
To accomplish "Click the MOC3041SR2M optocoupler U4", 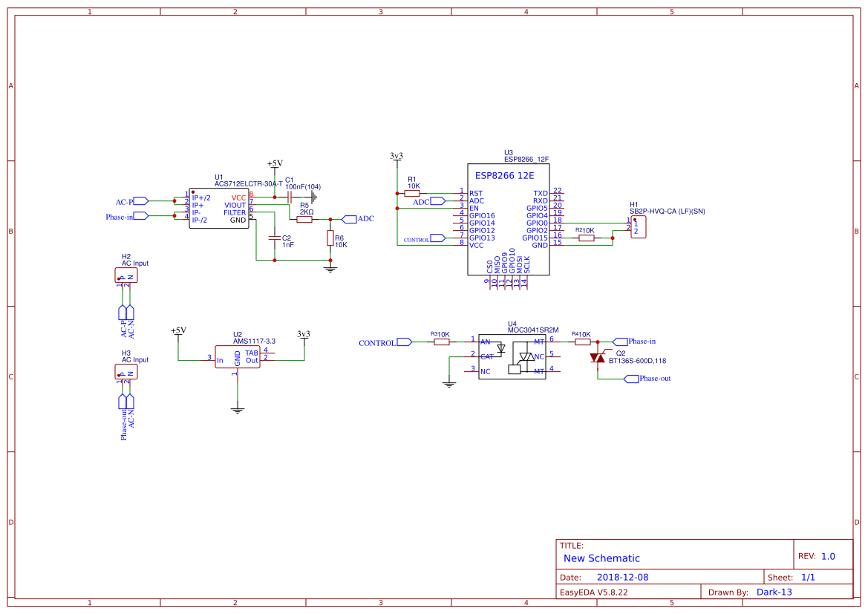I will [x=512, y=356].
